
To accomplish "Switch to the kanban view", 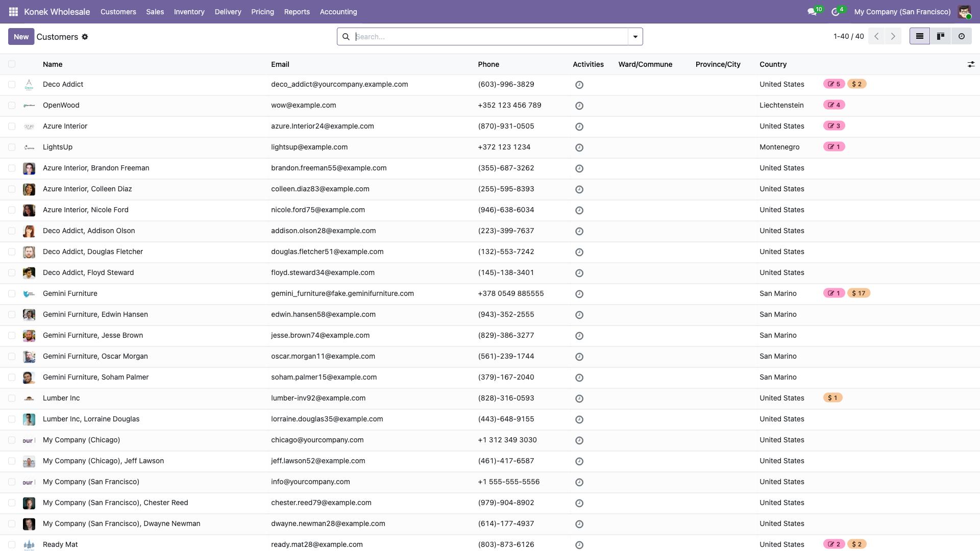I will point(941,36).
